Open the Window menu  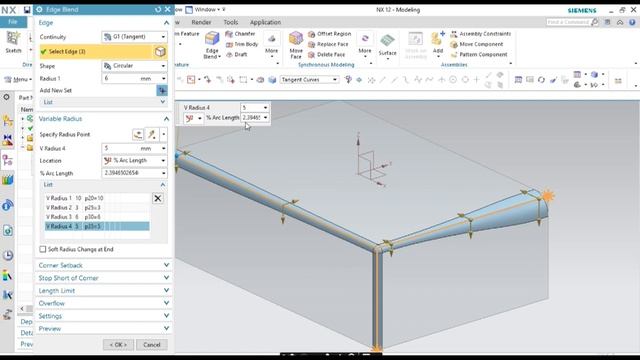pyautogui.click(x=205, y=9)
